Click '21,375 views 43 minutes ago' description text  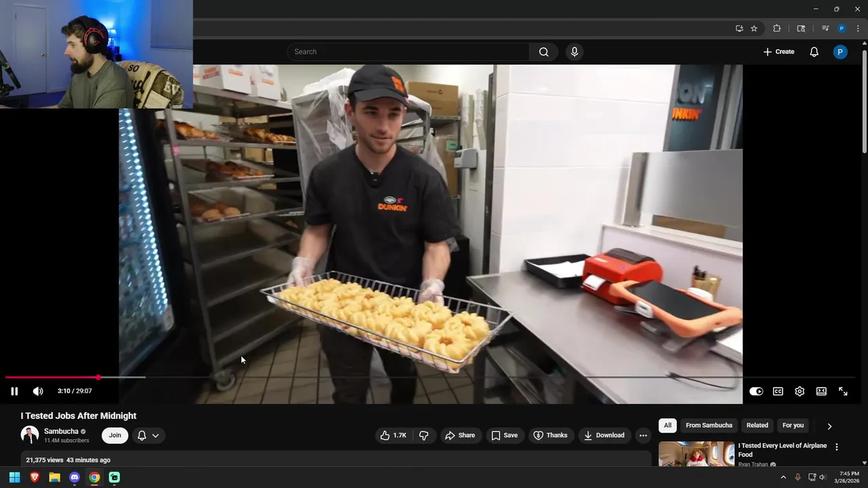pos(68,460)
